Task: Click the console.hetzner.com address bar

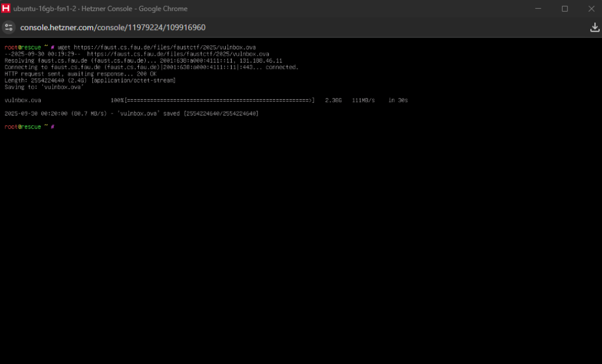Action: tap(113, 28)
